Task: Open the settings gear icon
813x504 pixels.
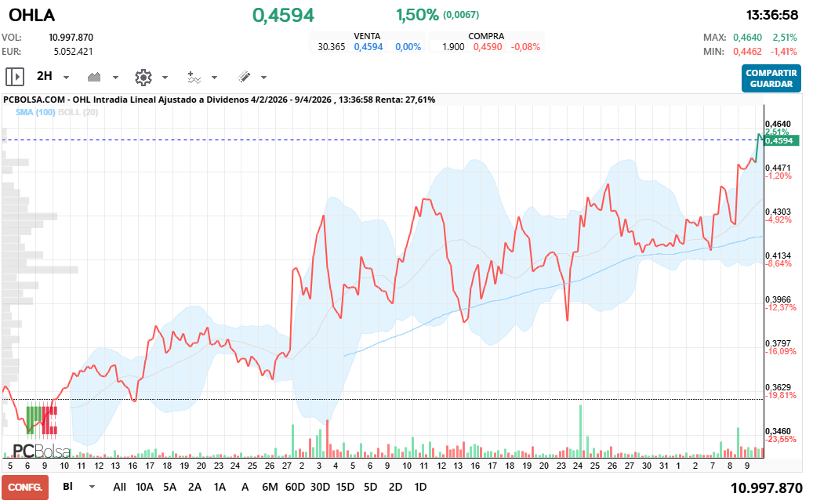Action: tap(143, 77)
